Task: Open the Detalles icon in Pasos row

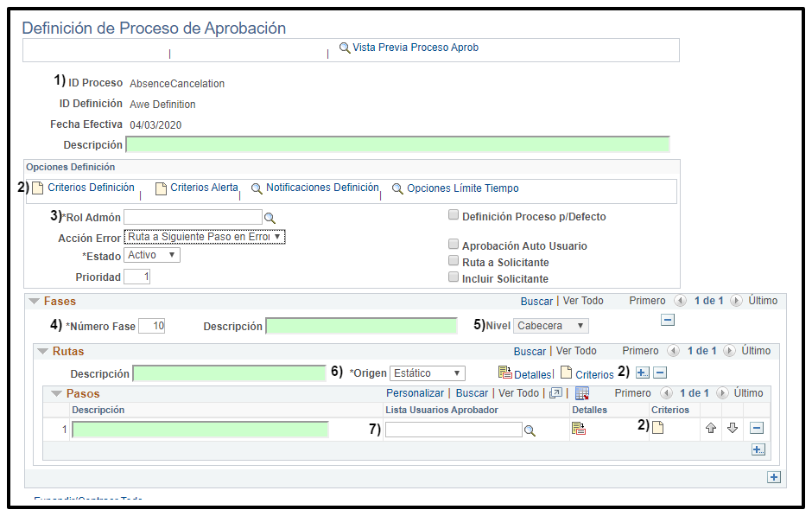Action: (579, 429)
